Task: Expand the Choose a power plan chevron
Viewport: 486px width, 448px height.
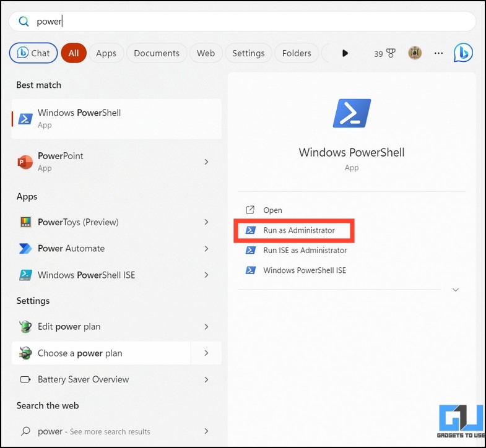Action: (206, 353)
